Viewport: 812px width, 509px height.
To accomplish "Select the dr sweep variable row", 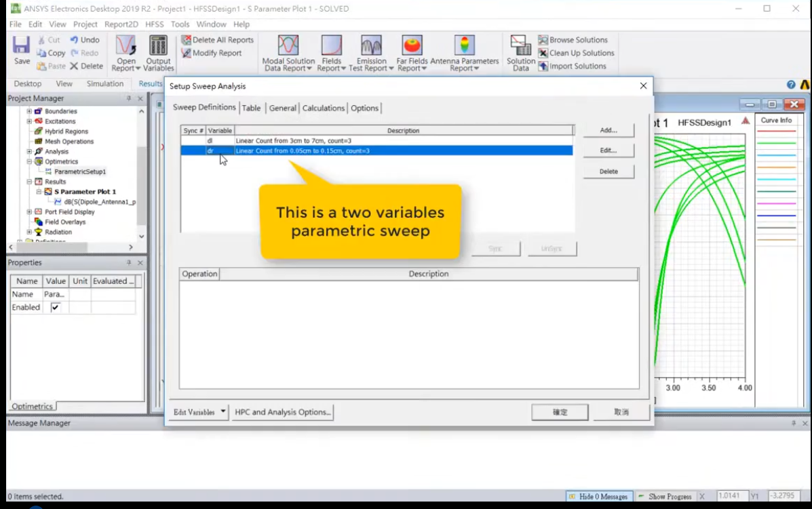I will pyautogui.click(x=377, y=150).
